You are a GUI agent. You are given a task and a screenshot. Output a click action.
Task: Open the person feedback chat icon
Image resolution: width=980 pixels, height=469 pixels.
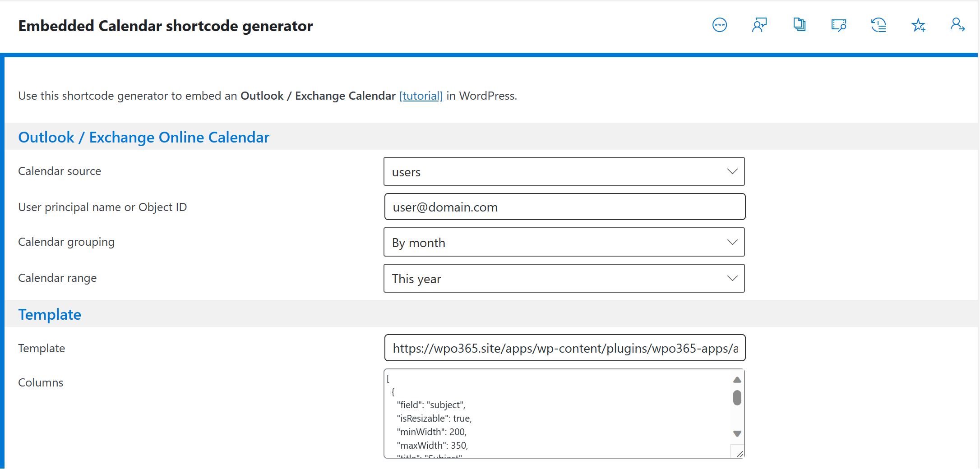(x=759, y=25)
